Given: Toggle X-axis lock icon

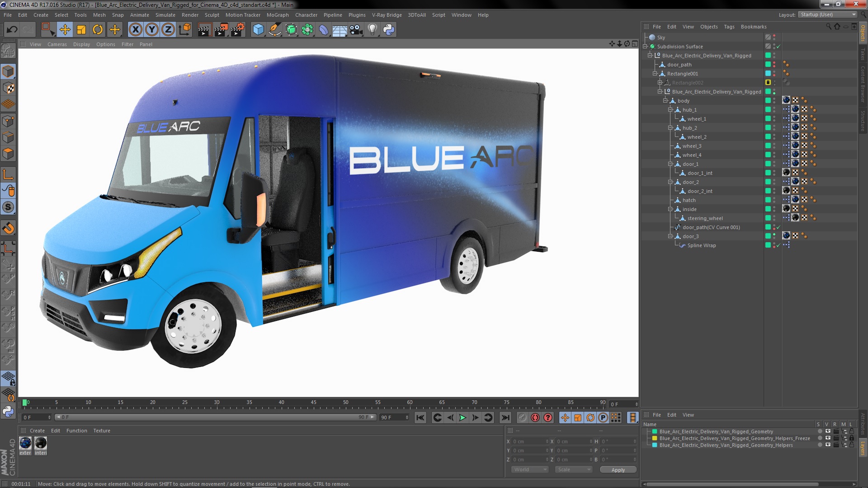Looking at the screenshot, I should (x=135, y=30).
